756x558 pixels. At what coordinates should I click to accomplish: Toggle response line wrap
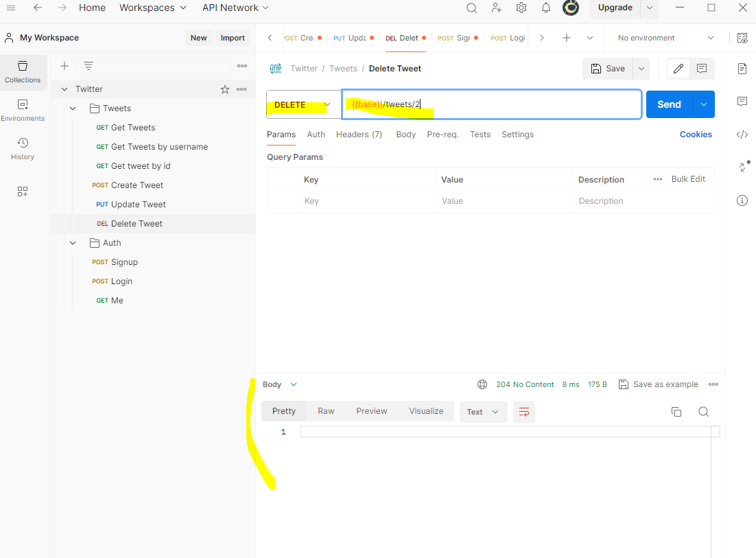(x=524, y=412)
